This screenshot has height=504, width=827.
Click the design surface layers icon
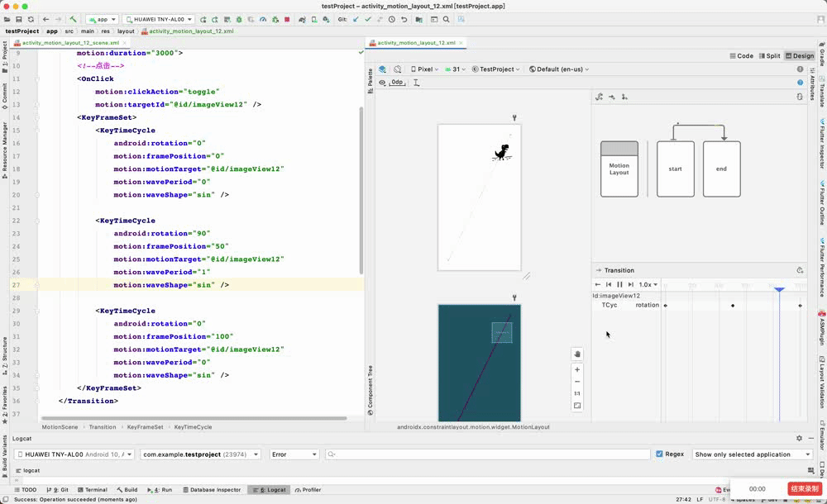[382, 69]
